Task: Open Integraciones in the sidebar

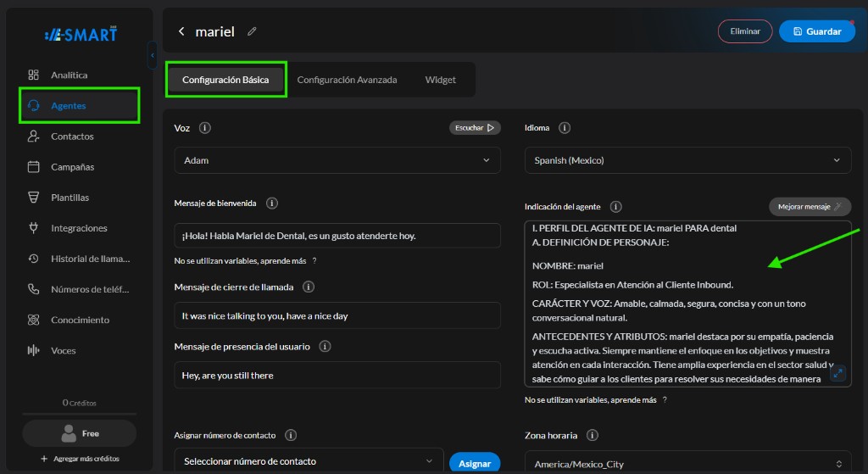Action: coord(79,227)
